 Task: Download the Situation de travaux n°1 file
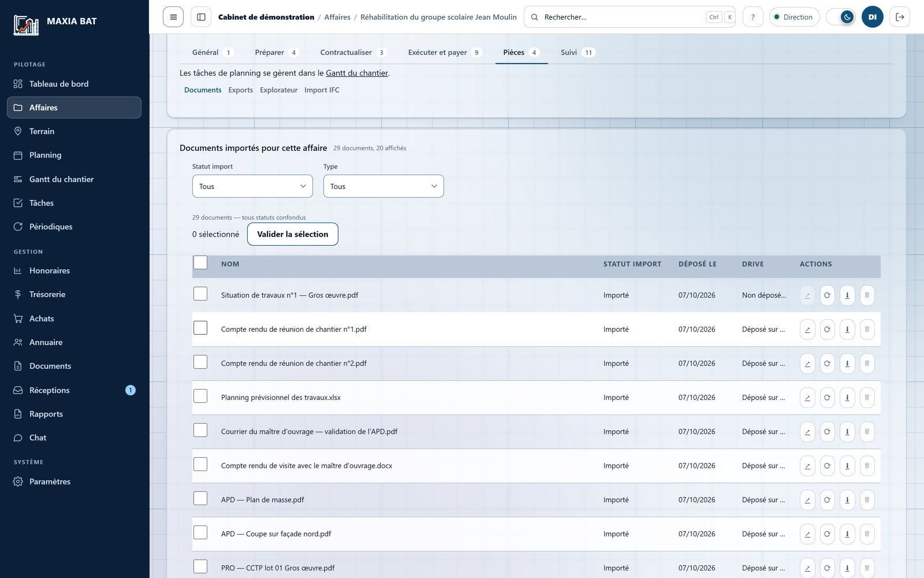[847, 295]
